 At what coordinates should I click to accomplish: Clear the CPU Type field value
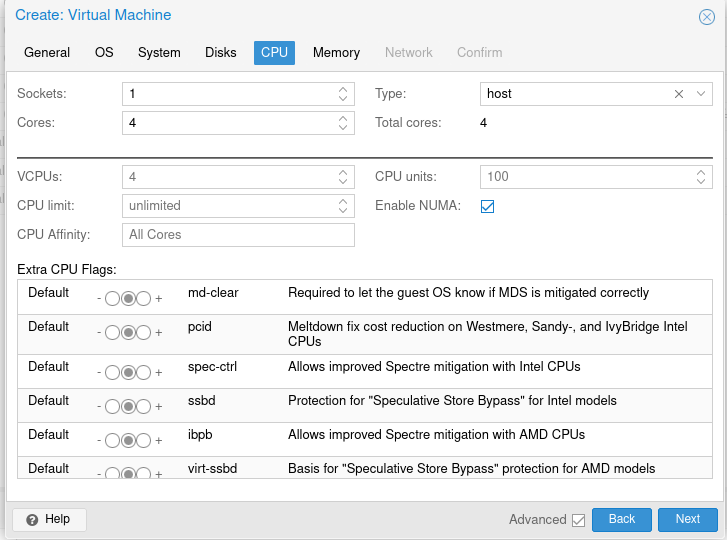pyautogui.click(x=679, y=94)
